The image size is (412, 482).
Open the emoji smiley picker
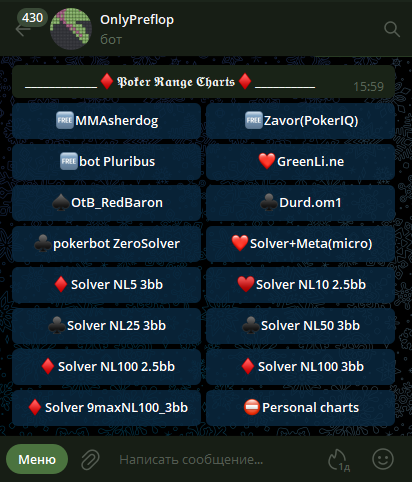(x=383, y=459)
